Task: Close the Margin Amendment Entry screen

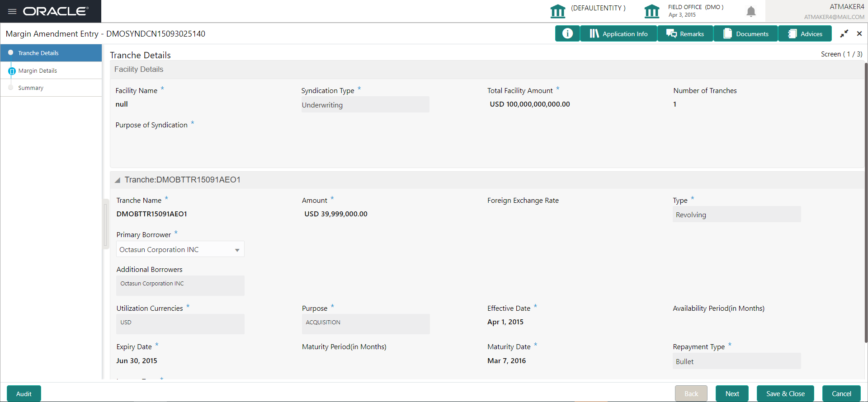Action: coord(859,34)
